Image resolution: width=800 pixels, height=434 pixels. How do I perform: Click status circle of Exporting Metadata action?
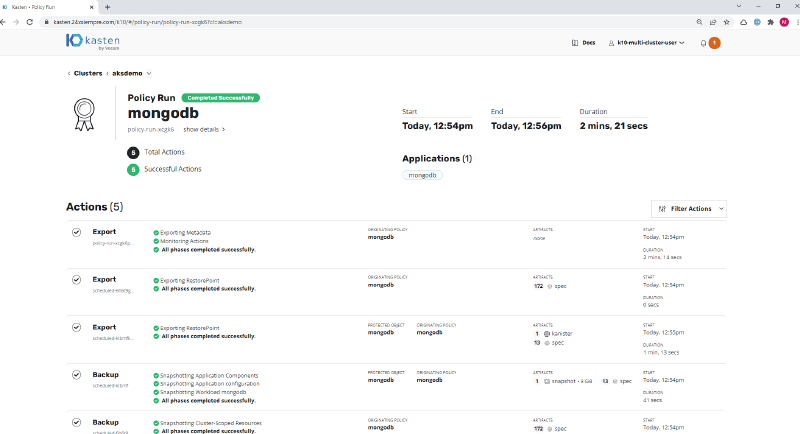(77, 233)
